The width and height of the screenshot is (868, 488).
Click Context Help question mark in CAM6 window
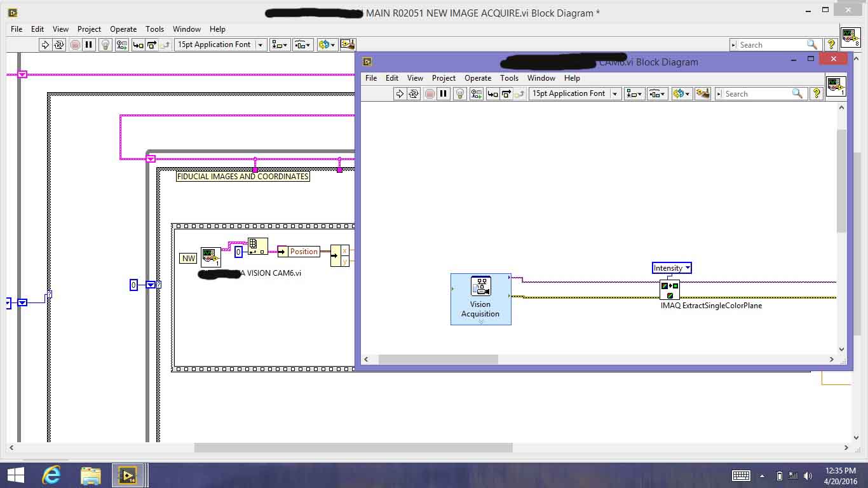817,93
